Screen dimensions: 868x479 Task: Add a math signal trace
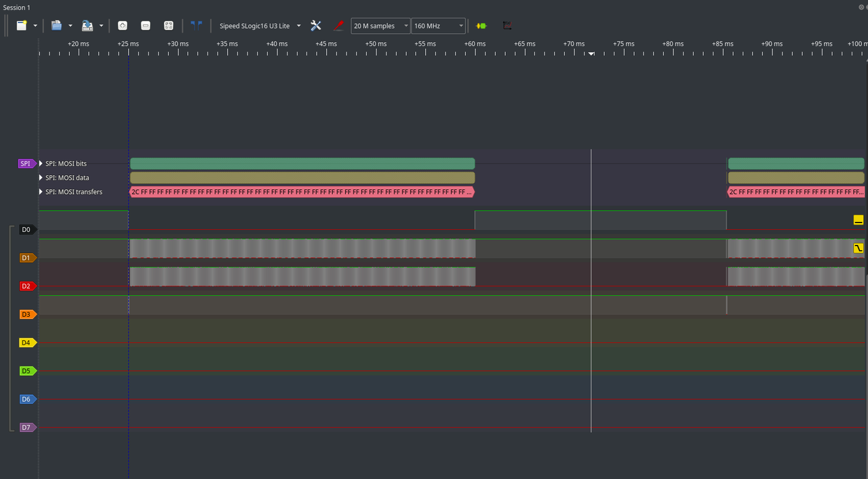[507, 26]
